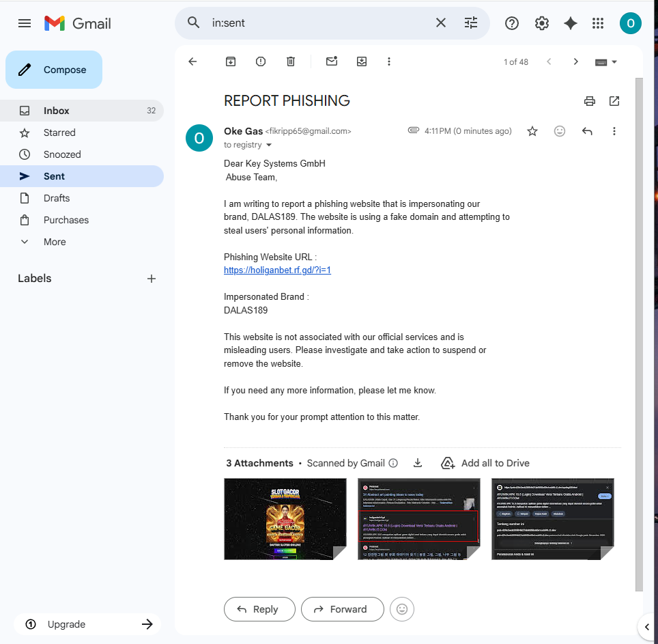Open the Snoozed folder

pyautogui.click(x=82, y=154)
